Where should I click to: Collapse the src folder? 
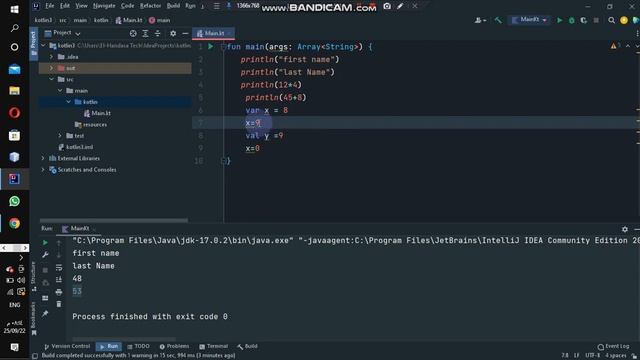pyautogui.click(x=51, y=79)
